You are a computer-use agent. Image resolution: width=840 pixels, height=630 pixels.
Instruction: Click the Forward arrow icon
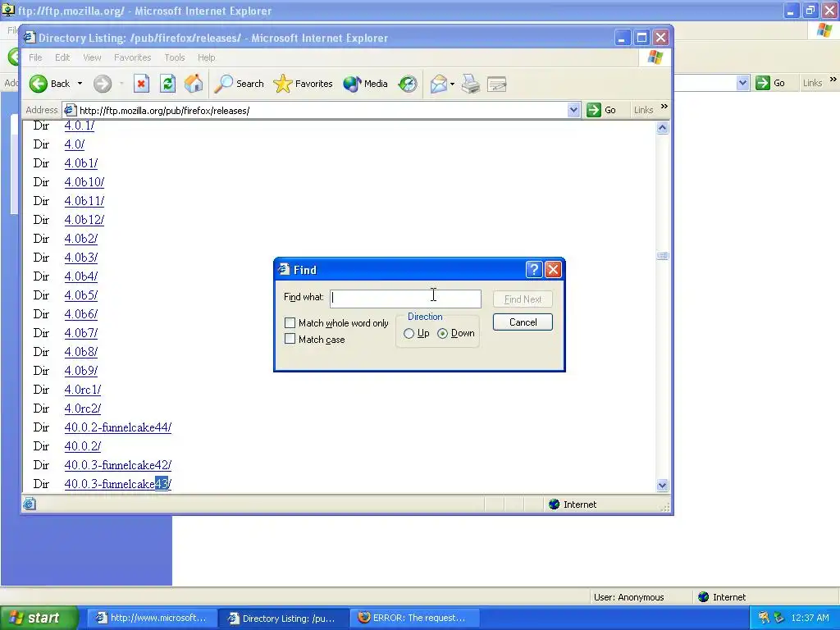(103, 84)
